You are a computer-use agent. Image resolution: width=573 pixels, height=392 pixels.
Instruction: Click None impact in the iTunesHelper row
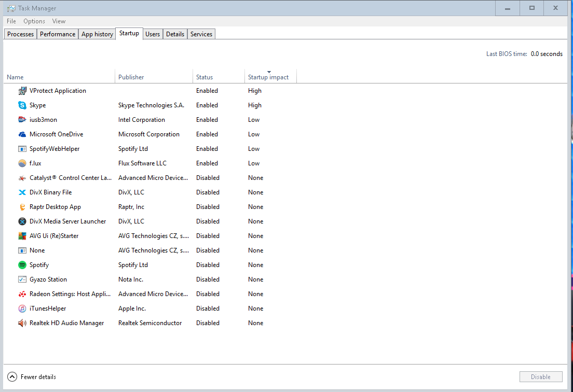coord(255,309)
